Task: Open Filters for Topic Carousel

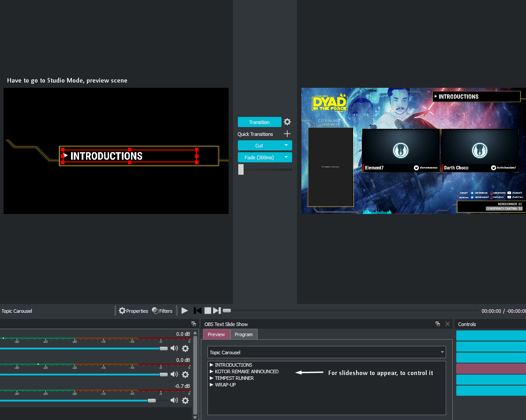Action: click(162, 311)
